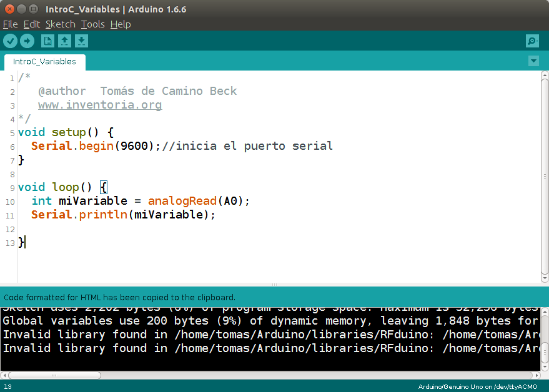
Task: Click the 'Global variables use 200 bytes' console line
Action: (x=270, y=321)
